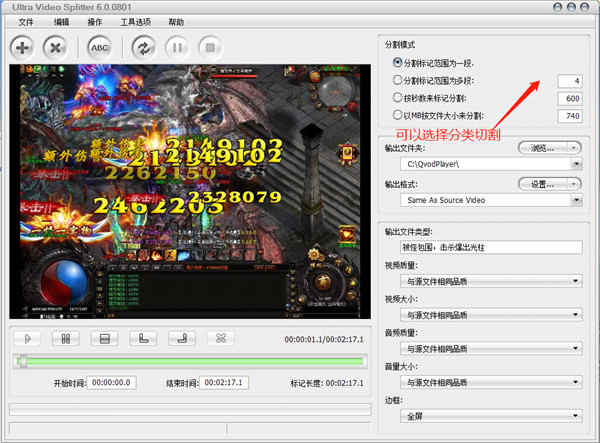Click the file size field showing 740
Screen dimensions: 600x443
(x=570, y=116)
